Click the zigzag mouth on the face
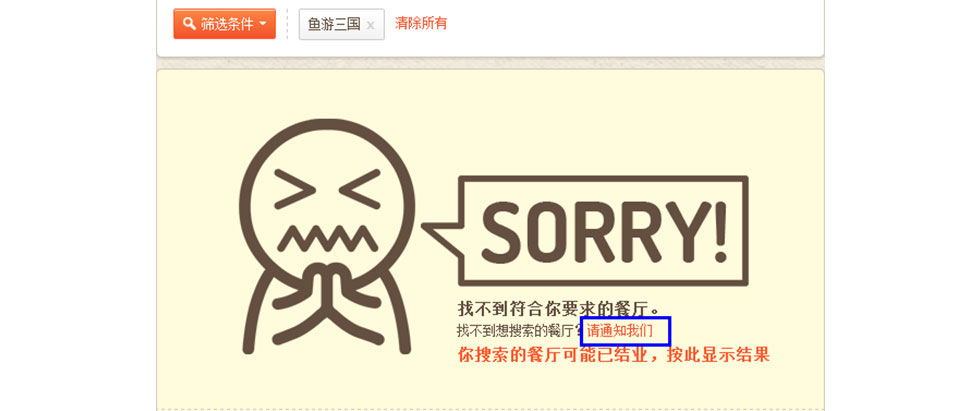This screenshot has width=980, height=411. [x=327, y=239]
